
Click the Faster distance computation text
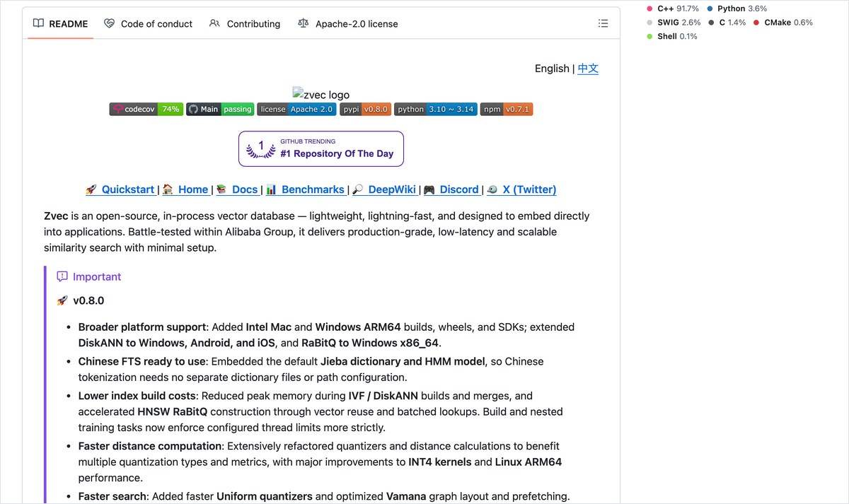pos(150,446)
